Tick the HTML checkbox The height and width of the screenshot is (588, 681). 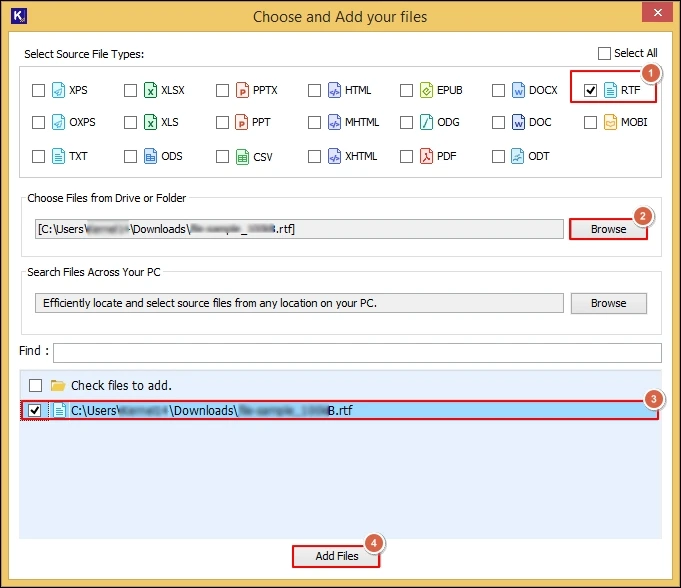coord(314,90)
